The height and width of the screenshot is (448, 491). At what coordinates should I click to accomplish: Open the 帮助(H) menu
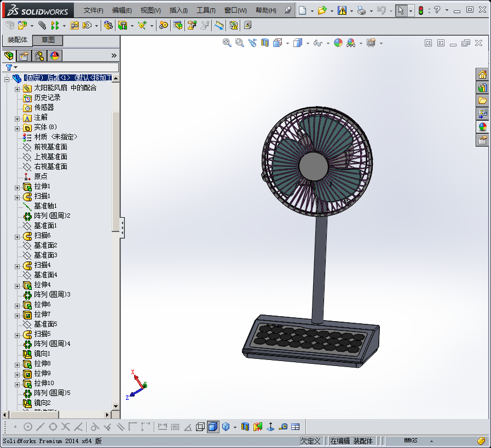pos(266,10)
